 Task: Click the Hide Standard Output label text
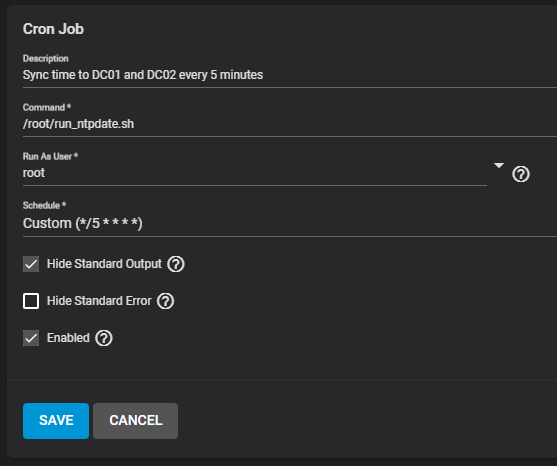pyautogui.click(x=104, y=264)
